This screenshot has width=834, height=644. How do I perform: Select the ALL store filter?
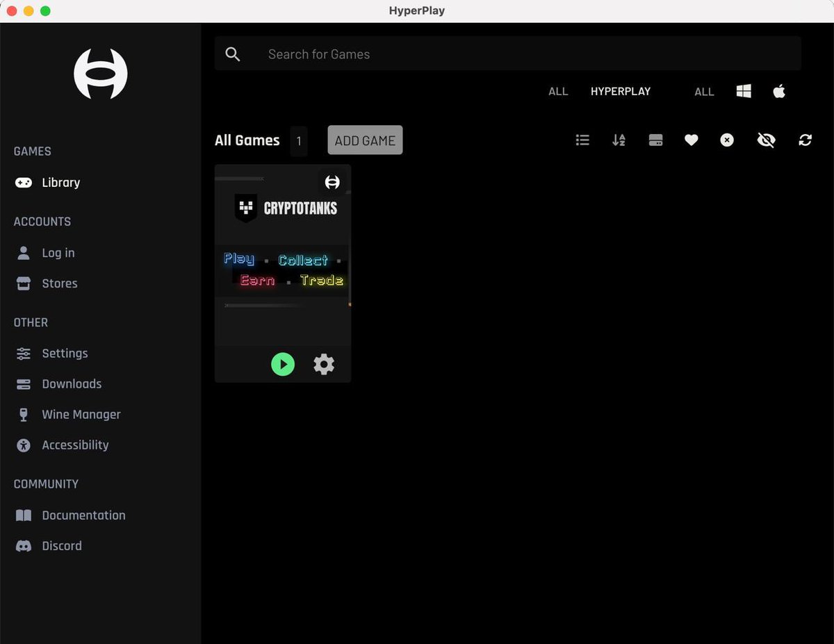(x=558, y=91)
